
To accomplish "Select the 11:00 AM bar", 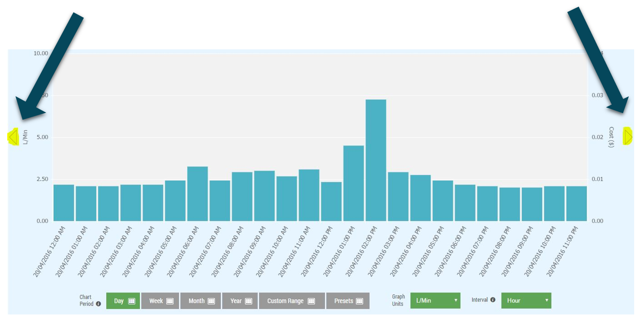I will [309, 195].
